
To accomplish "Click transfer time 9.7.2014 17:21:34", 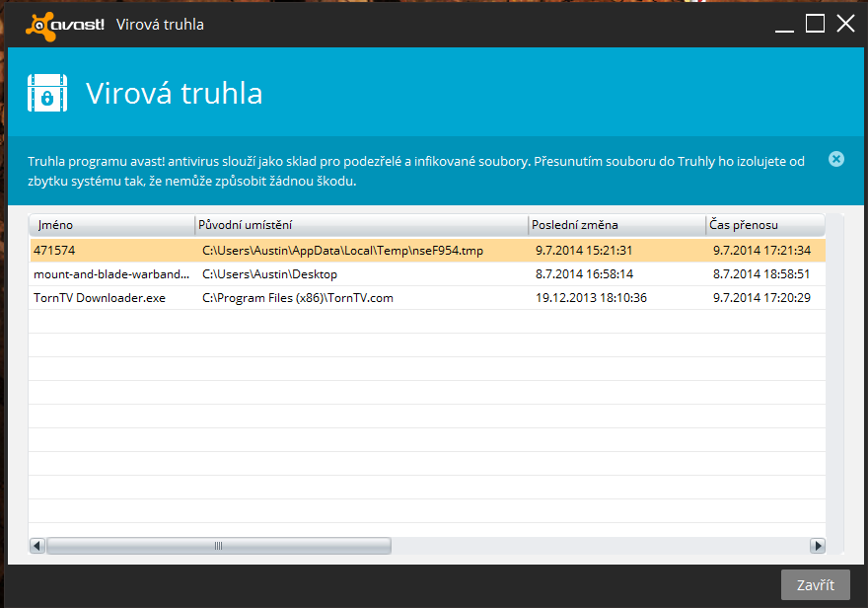I will [x=761, y=251].
